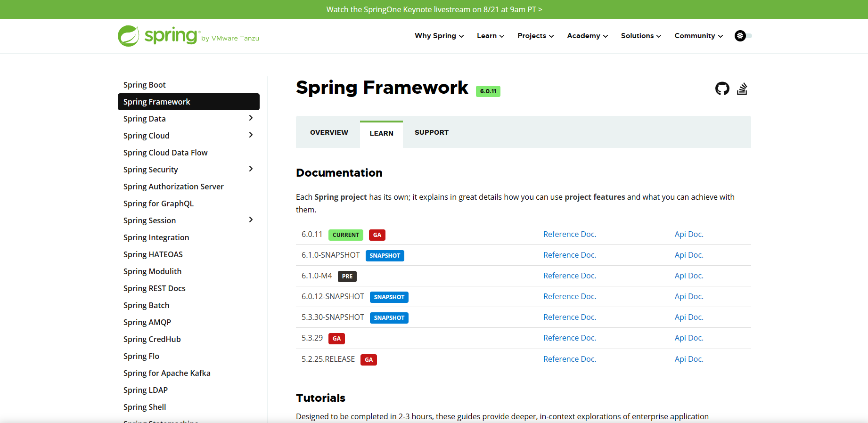Open Reference Doc. for version 6.0.11

click(570, 234)
